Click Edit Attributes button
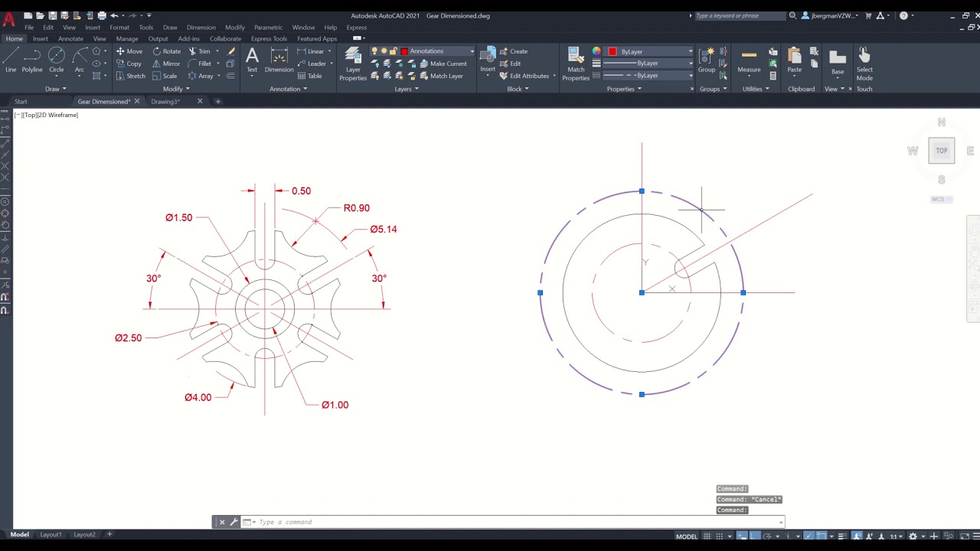This screenshot has width=980, height=551. click(524, 76)
